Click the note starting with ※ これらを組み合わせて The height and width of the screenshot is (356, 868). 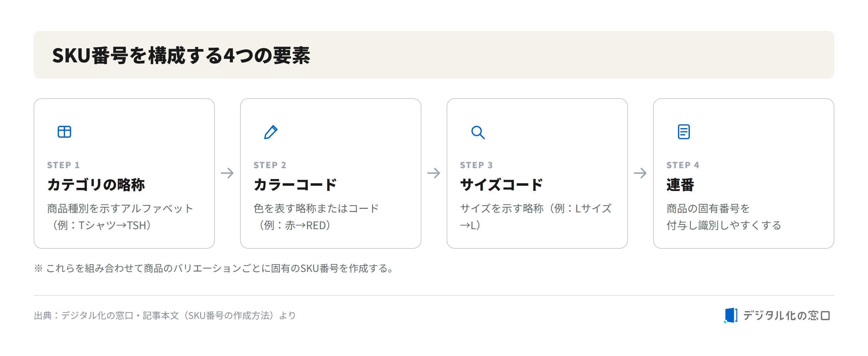pos(213,268)
